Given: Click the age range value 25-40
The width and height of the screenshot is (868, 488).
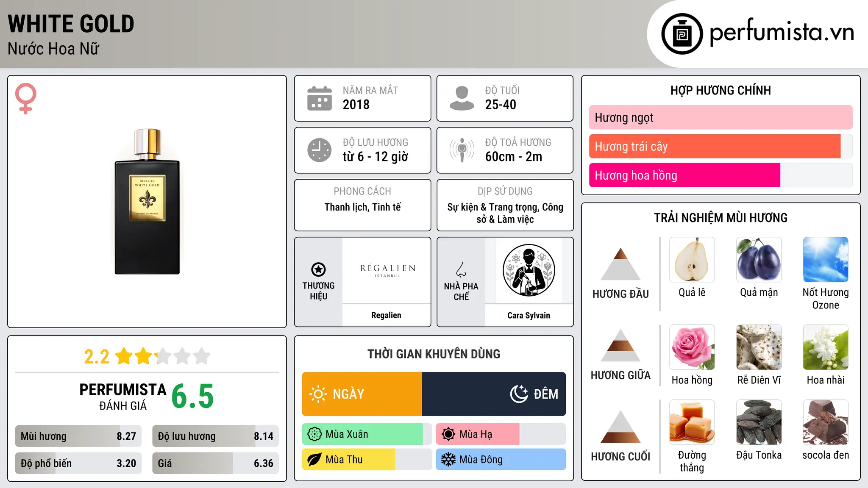Looking at the screenshot, I should [x=501, y=105].
